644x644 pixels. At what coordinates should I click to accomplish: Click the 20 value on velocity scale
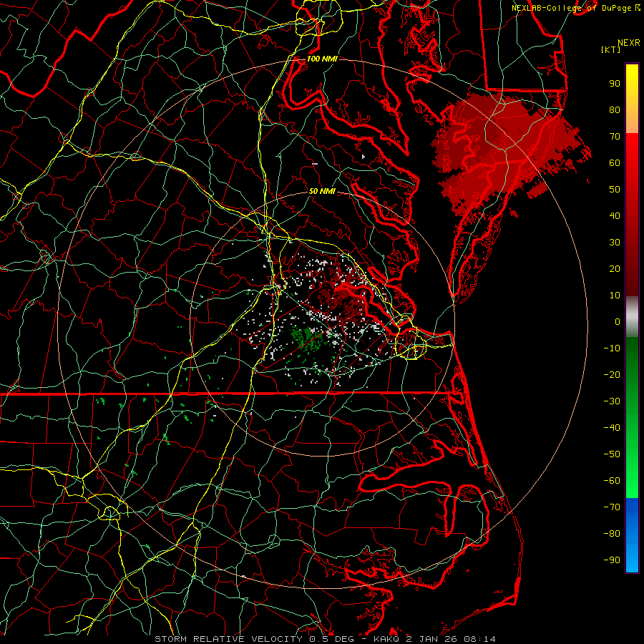pyautogui.click(x=615, y=269)
